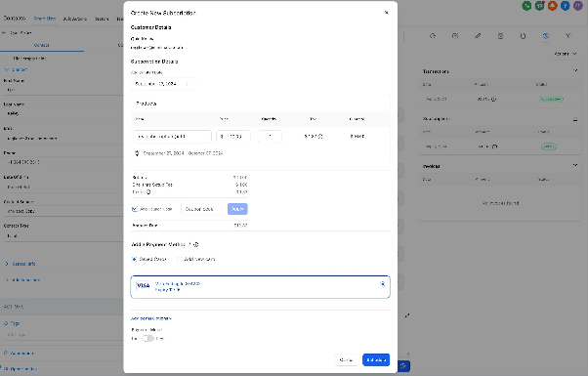
Task: Open the subscription start date picker
Action: pyautogui.click(x=163, y=84)
